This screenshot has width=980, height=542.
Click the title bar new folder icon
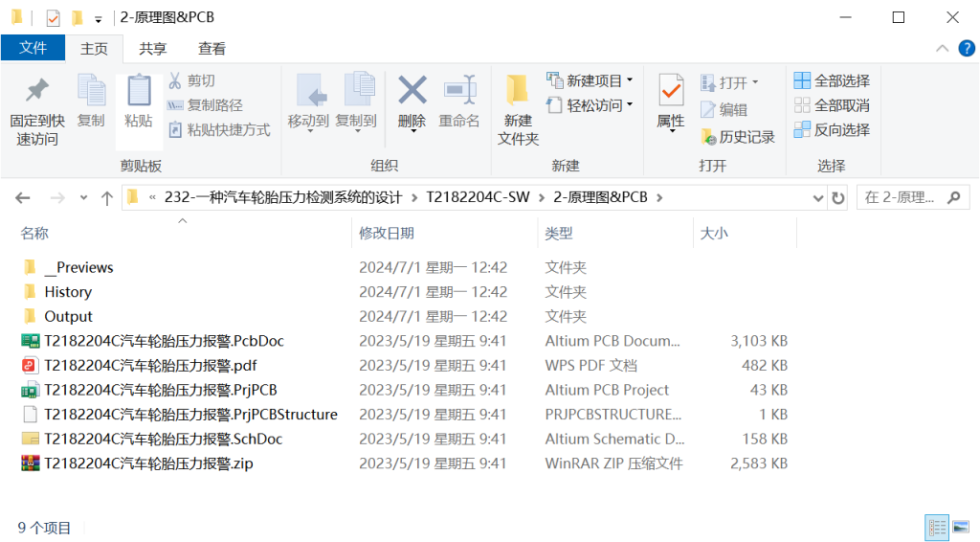78,17
